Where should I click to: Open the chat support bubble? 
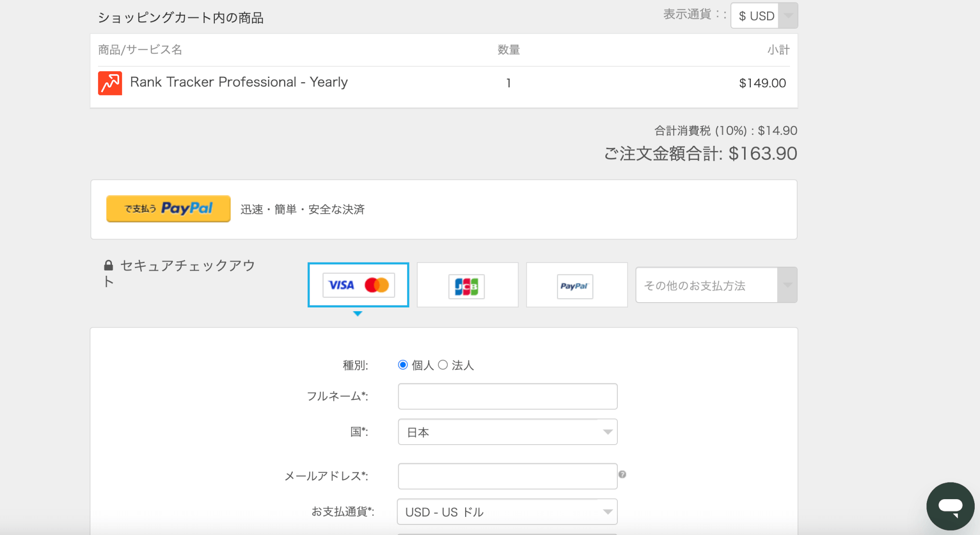[950, 506]
